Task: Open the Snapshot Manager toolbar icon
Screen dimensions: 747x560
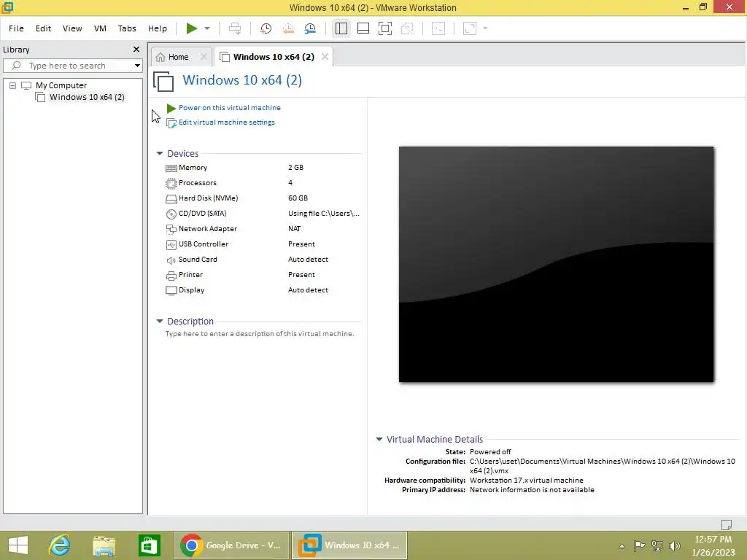Action: pyautogui.click(x=310, y=28)
